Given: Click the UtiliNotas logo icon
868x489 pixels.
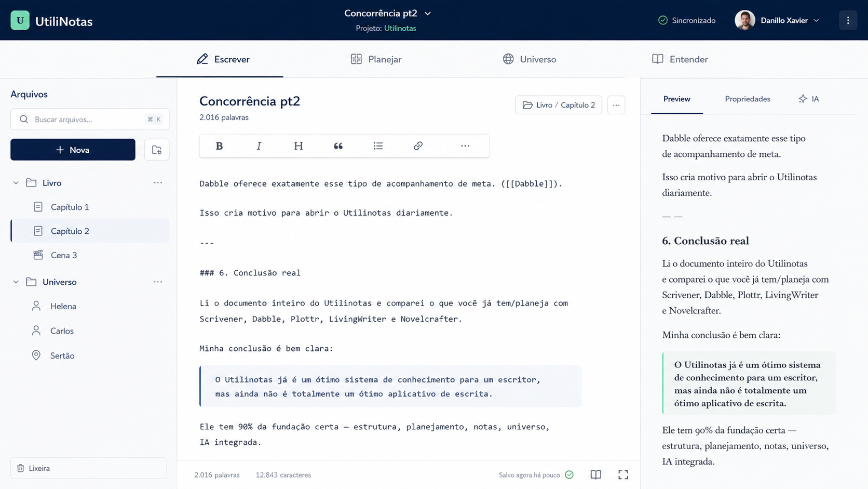Looking at the screenshot, I should click(20, 20).
